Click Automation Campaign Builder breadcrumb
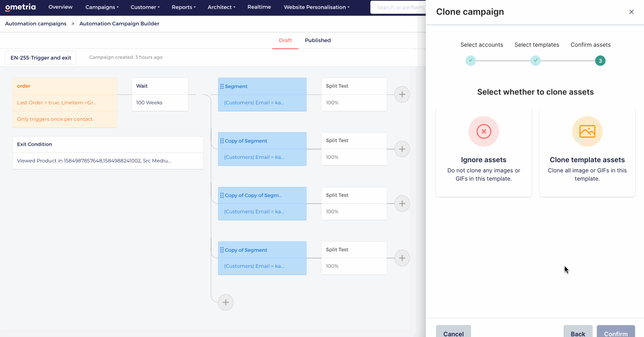 [119, 24]
